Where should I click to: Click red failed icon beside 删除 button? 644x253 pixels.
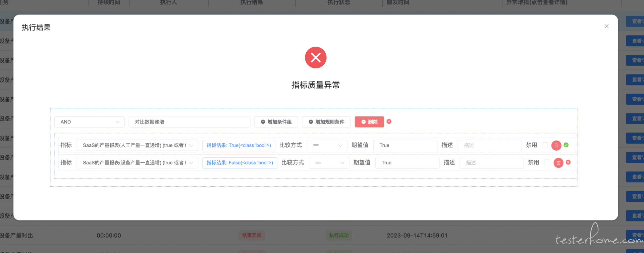[x=389, y=121]
